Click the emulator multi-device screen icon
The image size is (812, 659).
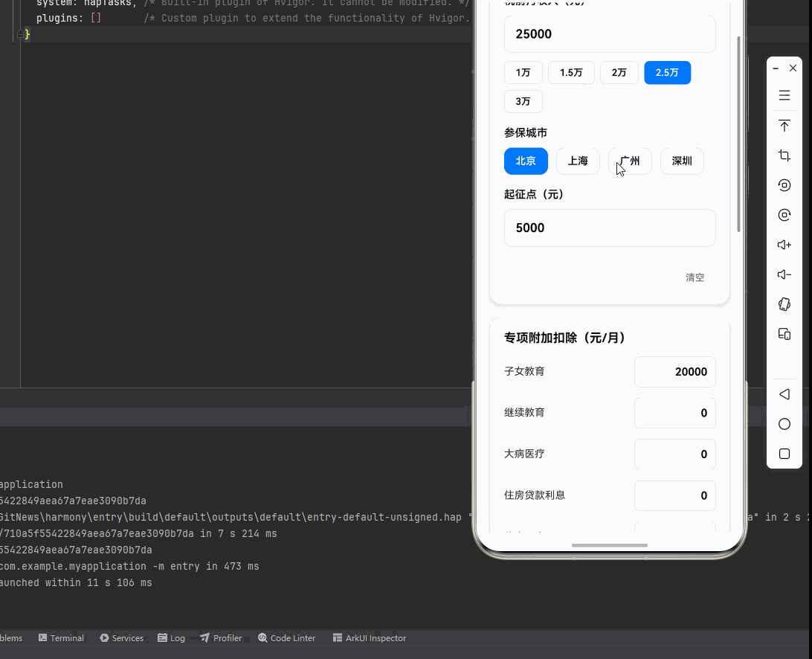(784, 334)
